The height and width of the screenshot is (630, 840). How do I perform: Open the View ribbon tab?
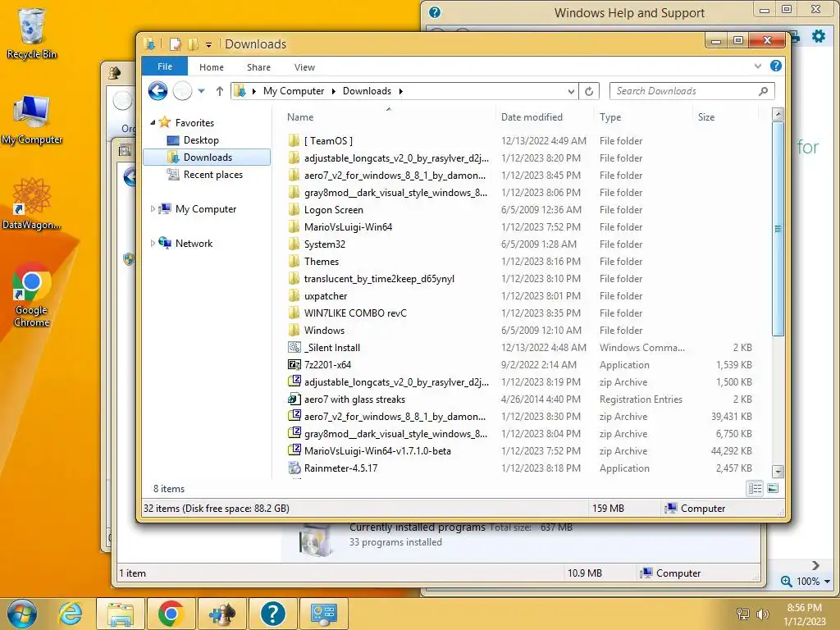point(304,67)
